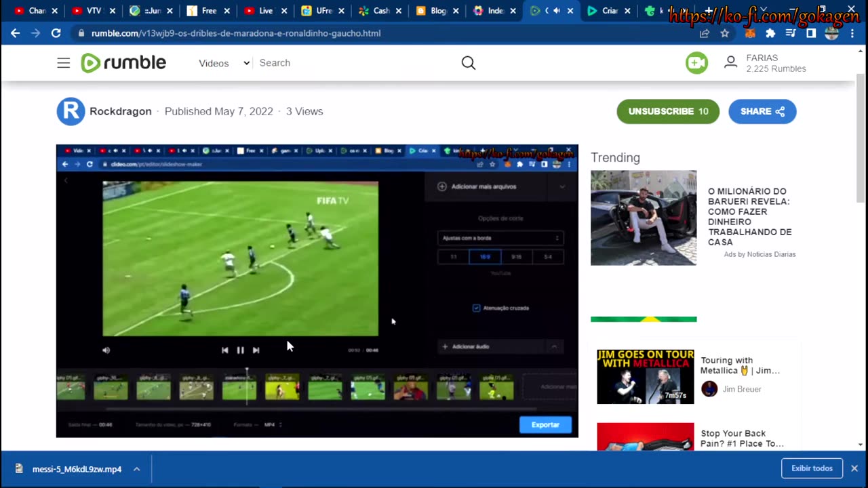Click the 3 Views text
868x488 pixels.
pyautogui.click(x=304, y=111)
